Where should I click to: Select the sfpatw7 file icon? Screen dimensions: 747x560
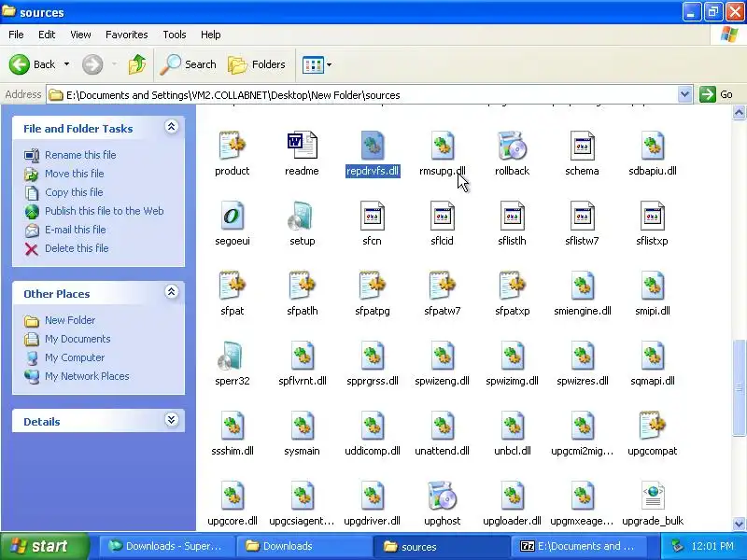[x=442, y=286]
